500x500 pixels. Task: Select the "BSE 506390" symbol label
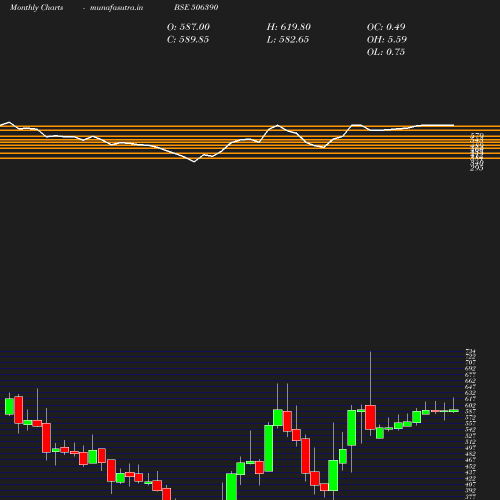pos(196,7)
